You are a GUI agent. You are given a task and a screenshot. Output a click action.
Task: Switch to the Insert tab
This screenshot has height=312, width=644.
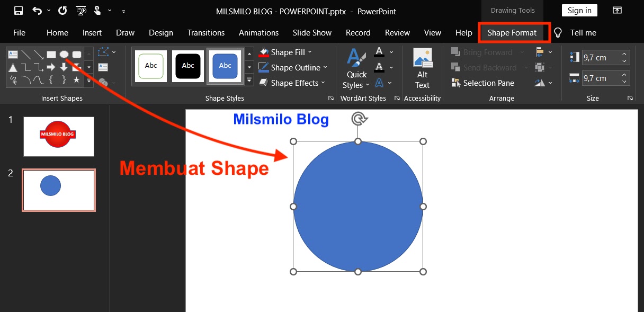click(92, 33)
